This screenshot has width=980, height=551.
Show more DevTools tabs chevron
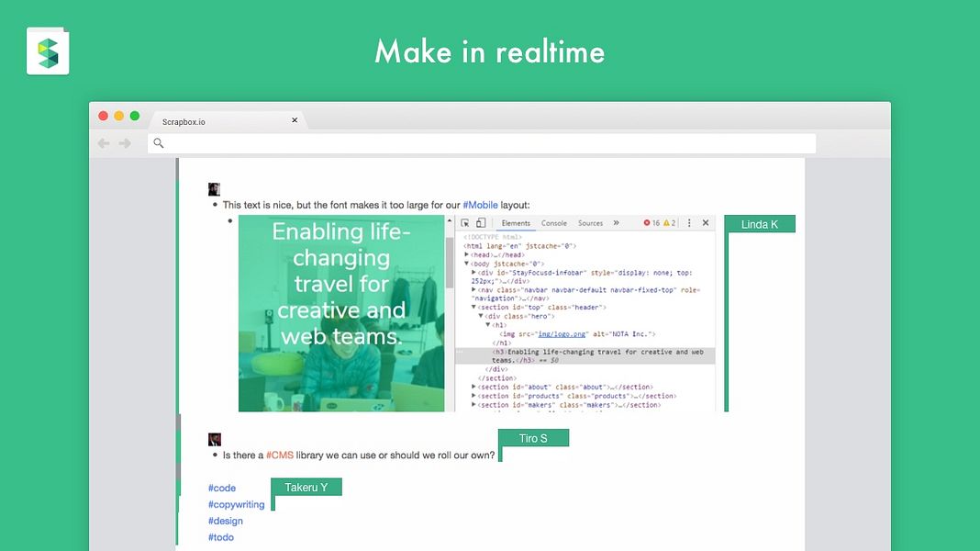coord(617,222)
